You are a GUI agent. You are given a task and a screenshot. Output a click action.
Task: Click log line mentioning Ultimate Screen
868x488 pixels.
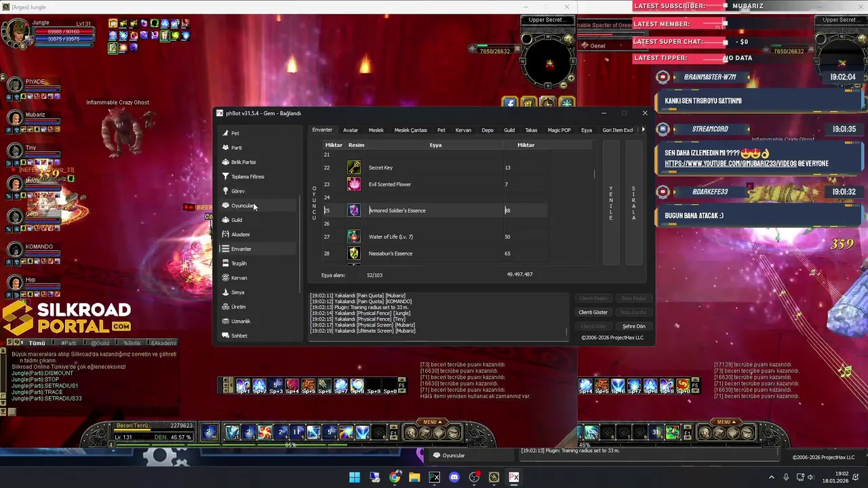tap(363, 331)
